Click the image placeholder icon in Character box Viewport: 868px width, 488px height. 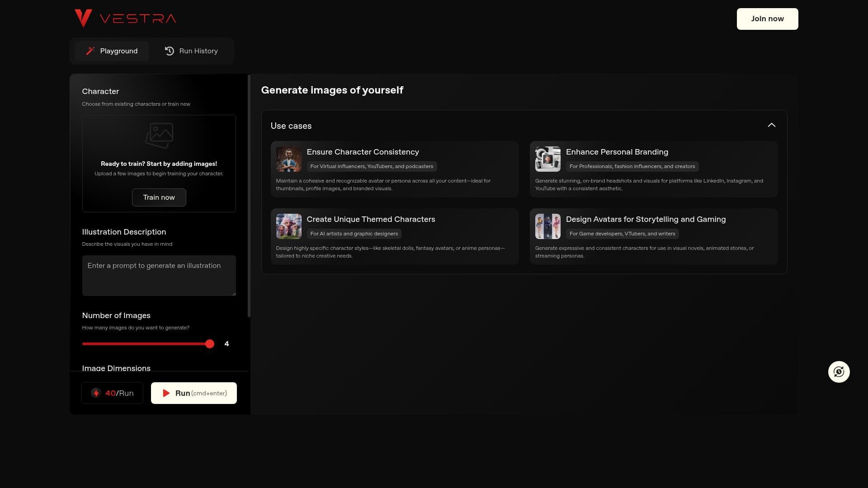tap(159, 135)
